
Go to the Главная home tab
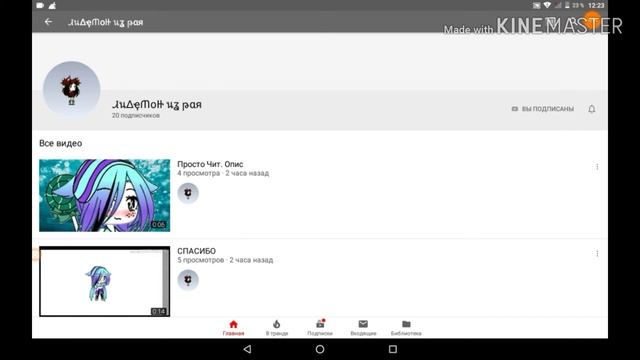pyautogui.click(x=233, y=328)
